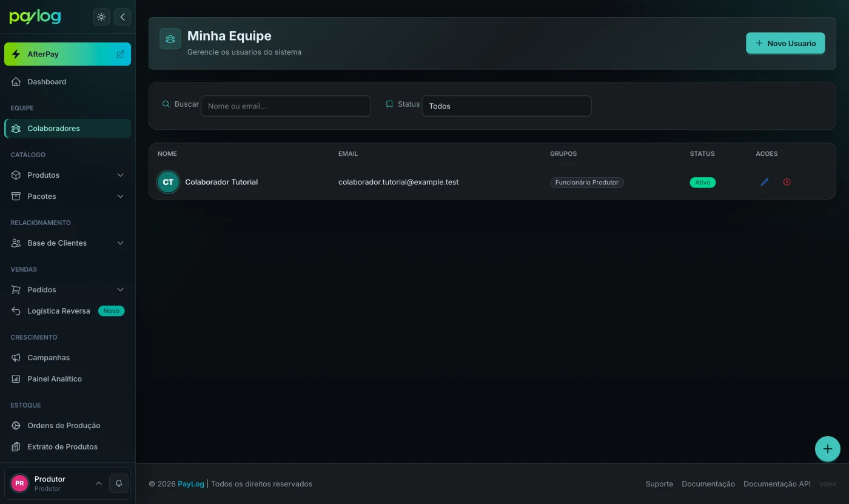
Task: Open the Status filter dropdown
Action: [506, 106]
